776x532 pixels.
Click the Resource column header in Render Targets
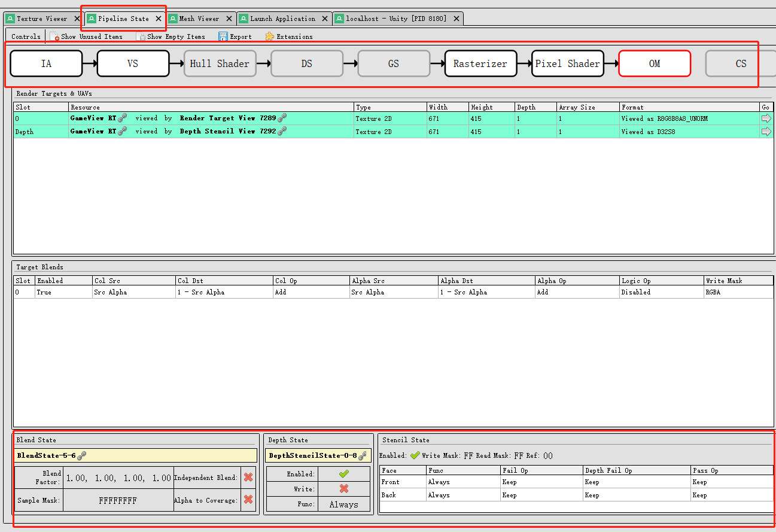click(x=211, y=107)
